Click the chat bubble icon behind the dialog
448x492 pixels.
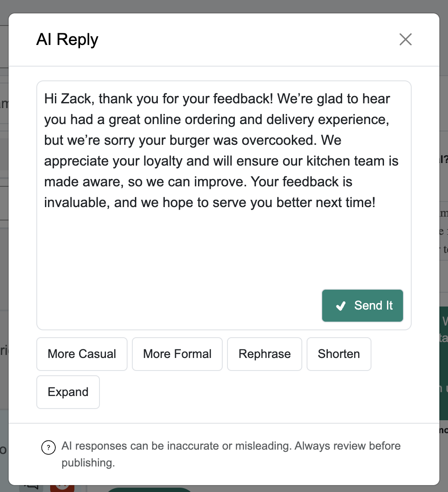click(x=32, y=488)
